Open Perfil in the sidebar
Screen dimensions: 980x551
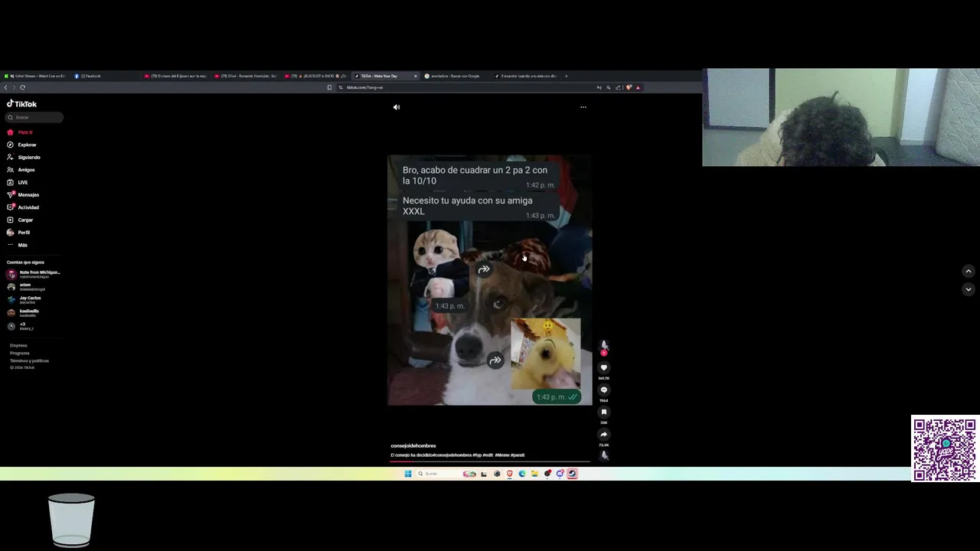coord(19,232)
